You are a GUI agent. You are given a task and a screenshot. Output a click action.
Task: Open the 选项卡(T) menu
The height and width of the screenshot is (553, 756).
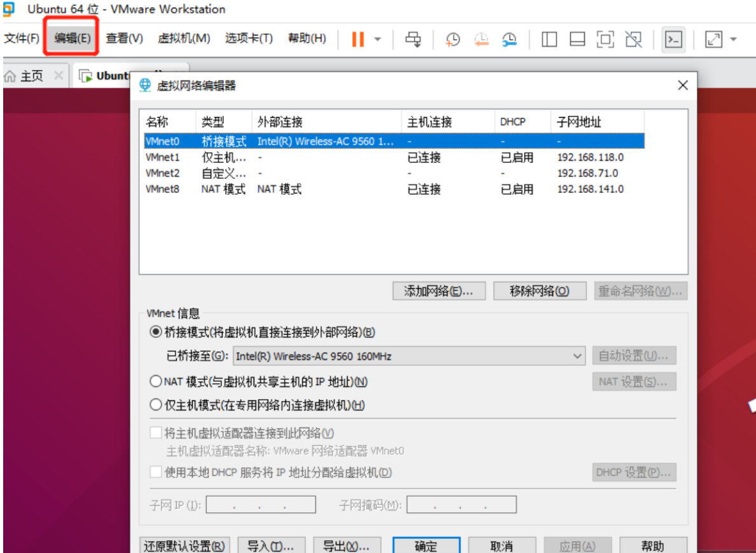(249, 38)
